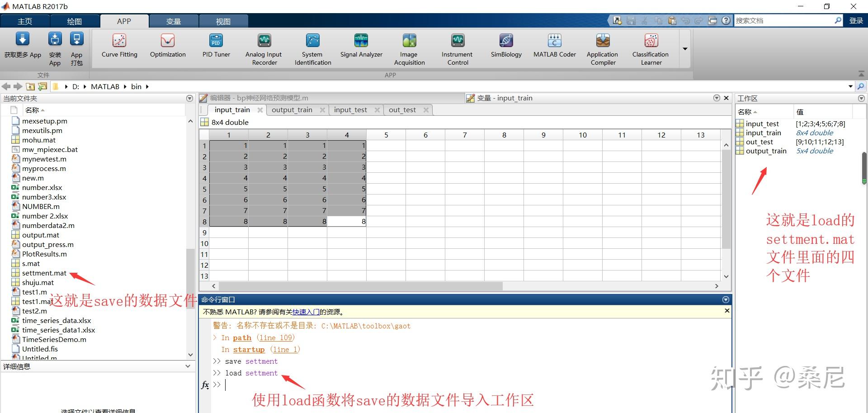Open the address bar recent folders dropdown
Image resolution: width=868 pixels, height=413 pixels.
click(x=849, y=86)
